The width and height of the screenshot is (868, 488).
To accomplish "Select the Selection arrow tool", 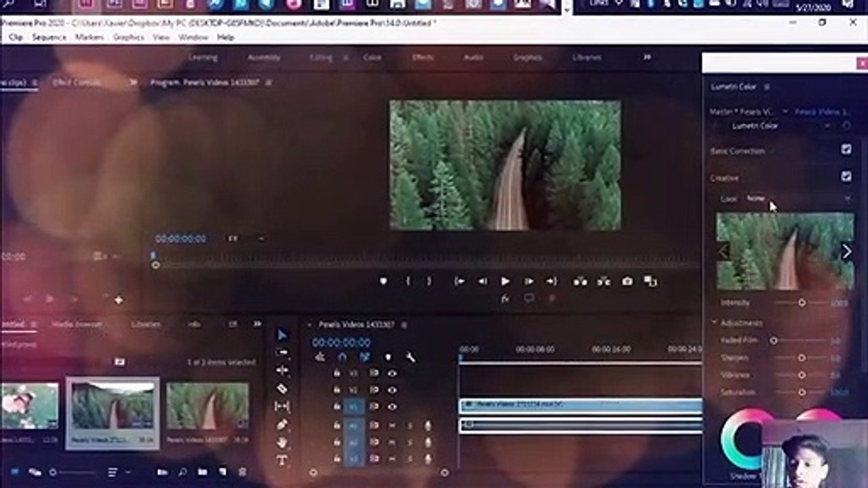I will [282, 335].
